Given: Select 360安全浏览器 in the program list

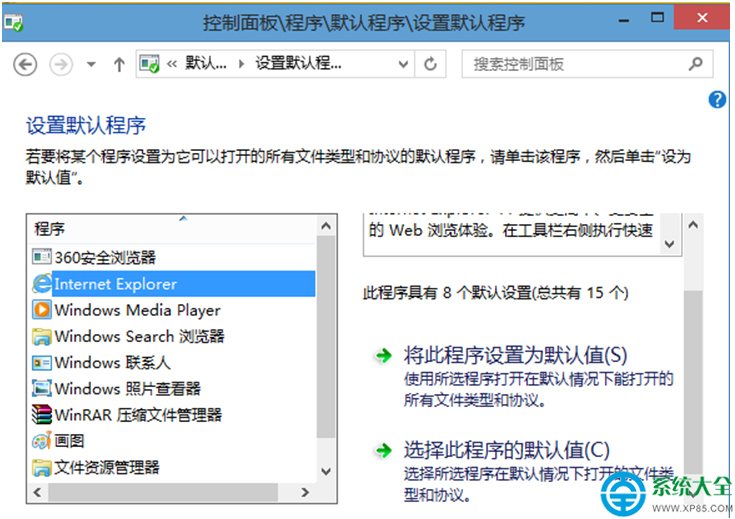Looking at the screenshot, I should pos(172,257).
